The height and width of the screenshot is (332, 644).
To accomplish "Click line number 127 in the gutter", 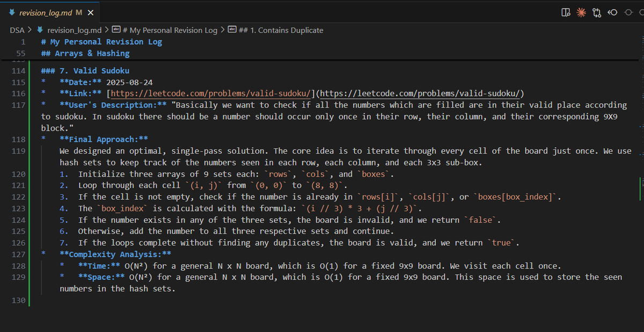I will pos(18,255).
